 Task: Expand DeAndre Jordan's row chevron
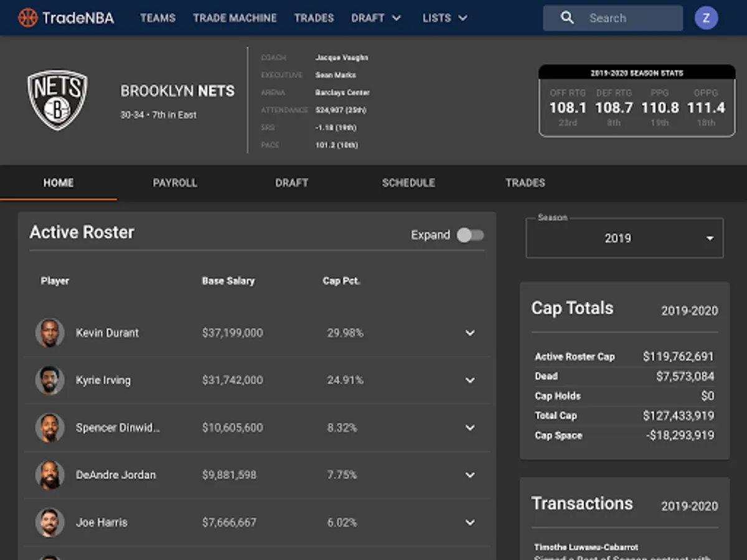(470, 475)
